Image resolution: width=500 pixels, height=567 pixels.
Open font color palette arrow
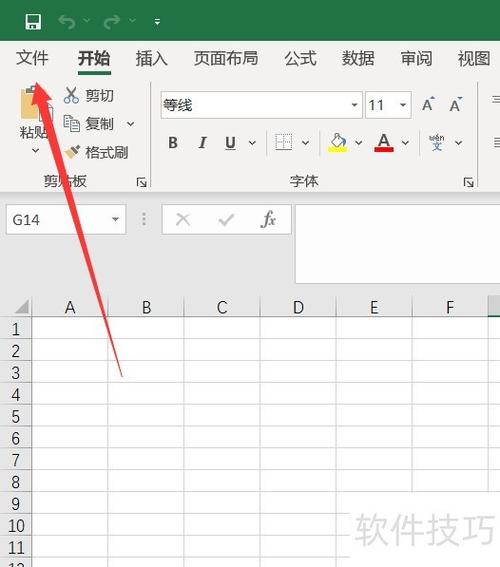click(405, 143)
